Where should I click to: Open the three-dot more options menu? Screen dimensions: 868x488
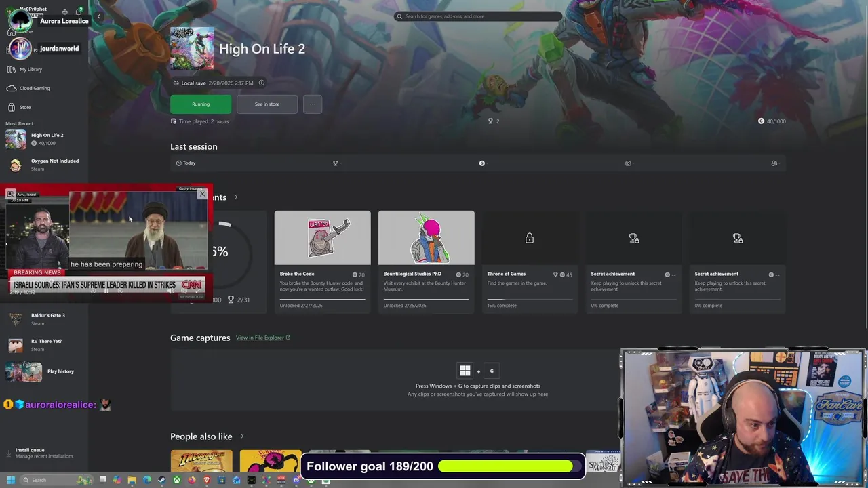[313, 104]
